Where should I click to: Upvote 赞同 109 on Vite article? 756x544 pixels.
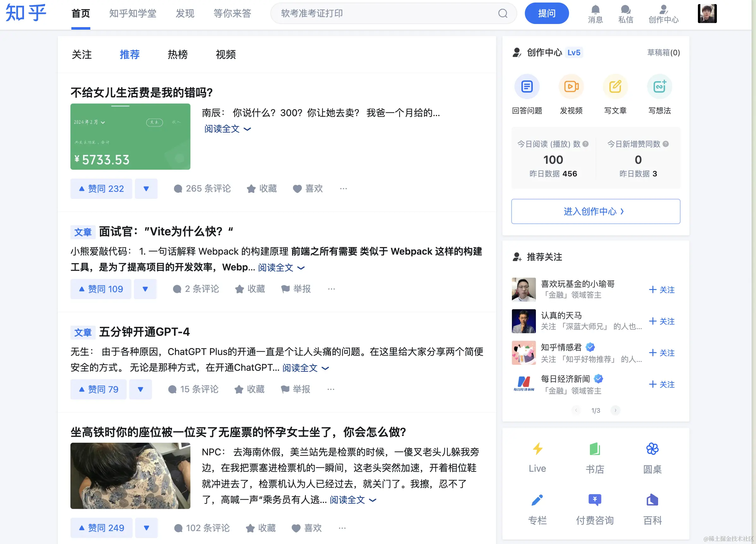[x=101, y=289]
